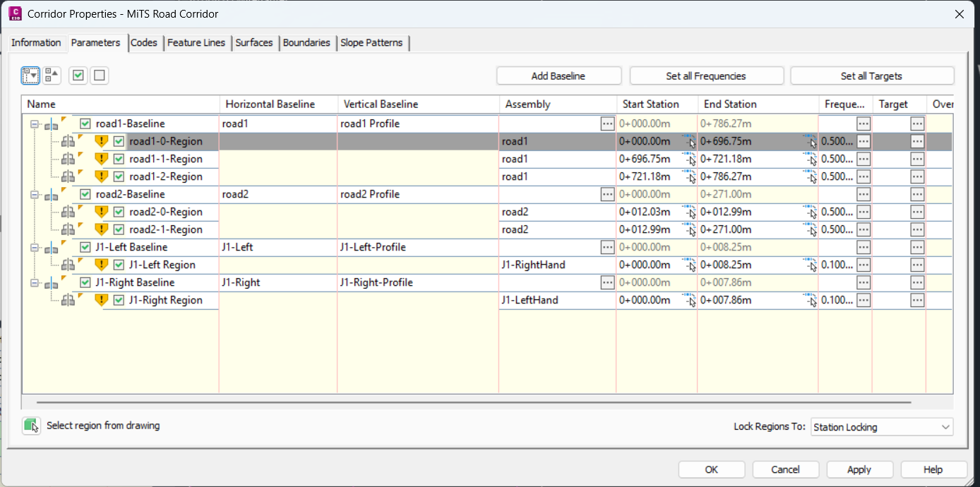Pick end station for road1-0-Region from drawing
980x487 pixels.
pos(810,141)
